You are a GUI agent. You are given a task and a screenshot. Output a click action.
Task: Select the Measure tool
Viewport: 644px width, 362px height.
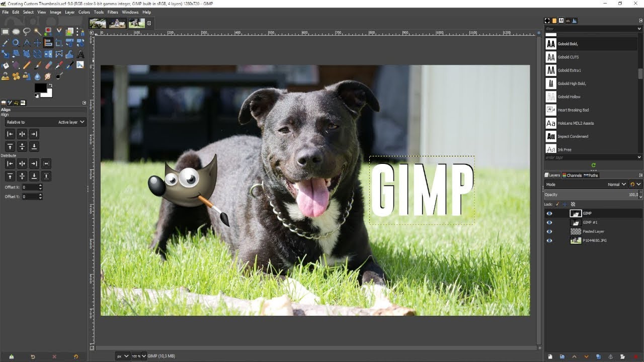coord(27,43)
